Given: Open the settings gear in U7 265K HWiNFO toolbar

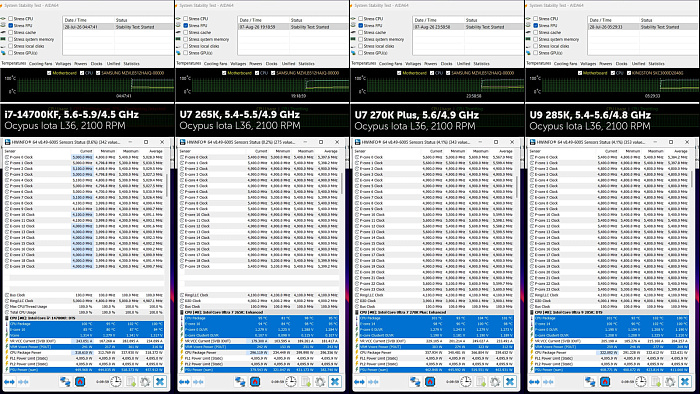Looking at the screenshot, I should point(320,382).
